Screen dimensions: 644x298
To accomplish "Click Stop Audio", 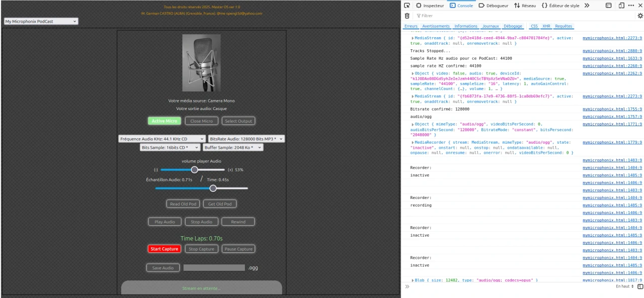I will (201, 222).
